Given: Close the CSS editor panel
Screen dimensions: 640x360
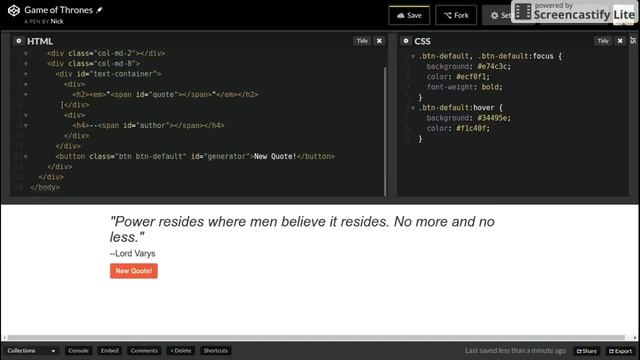Looking at the screenshot, I should (620, 41).
